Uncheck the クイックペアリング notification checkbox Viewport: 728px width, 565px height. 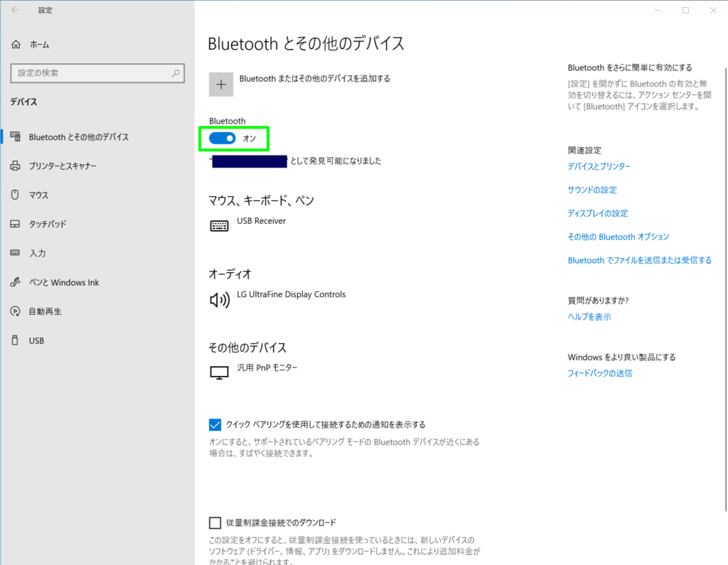215,424
